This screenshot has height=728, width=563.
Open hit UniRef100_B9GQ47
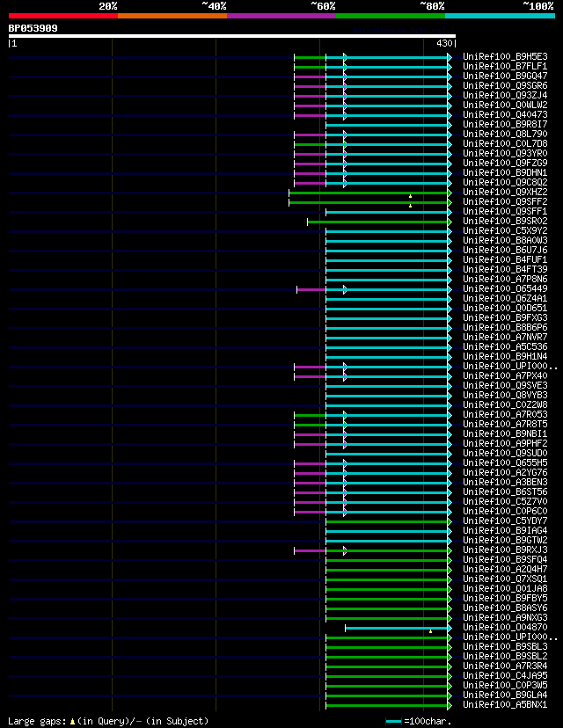tap(506, 76)
